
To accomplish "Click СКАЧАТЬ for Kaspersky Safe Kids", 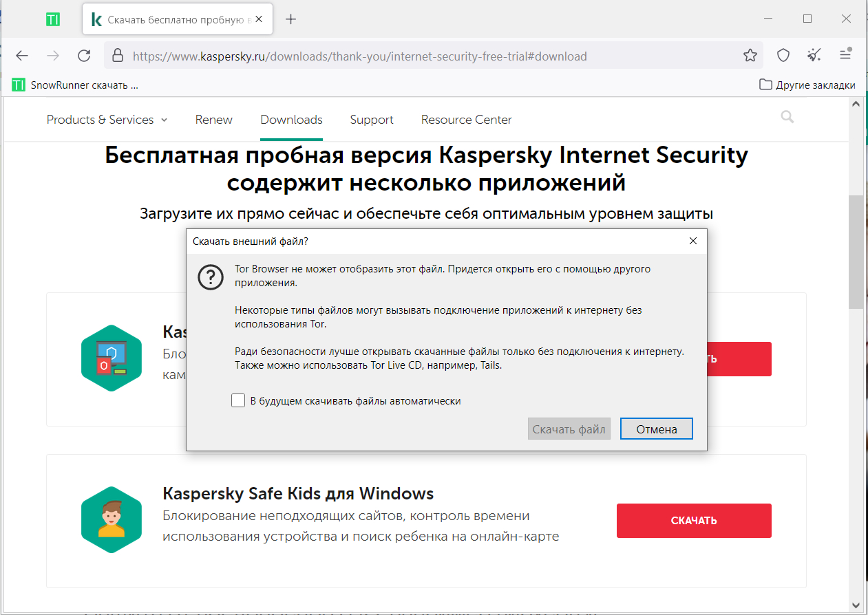I will (x=693, y=521).
